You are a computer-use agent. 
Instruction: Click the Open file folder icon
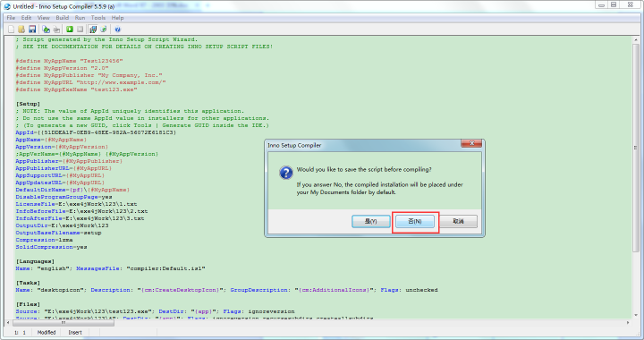pyautogui.click(x=21, y=30)
